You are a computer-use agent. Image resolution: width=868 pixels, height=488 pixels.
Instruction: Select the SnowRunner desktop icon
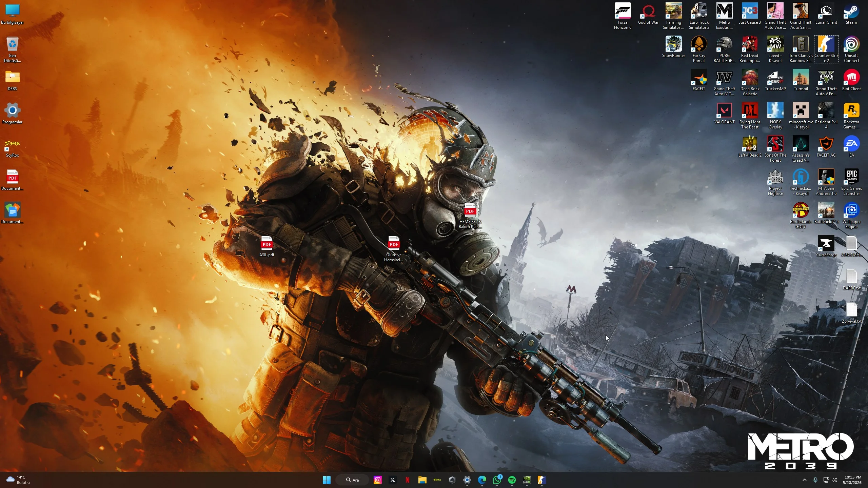[673, 47]
